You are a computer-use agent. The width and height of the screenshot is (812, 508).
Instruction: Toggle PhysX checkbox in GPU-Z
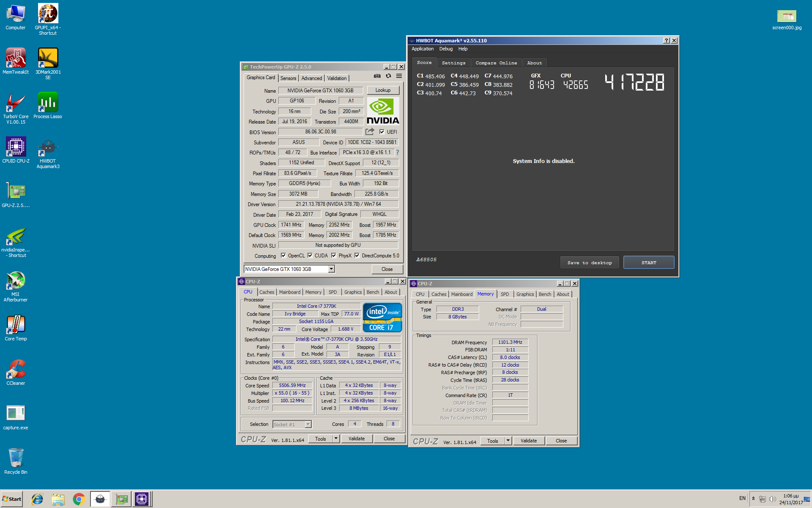334,255
